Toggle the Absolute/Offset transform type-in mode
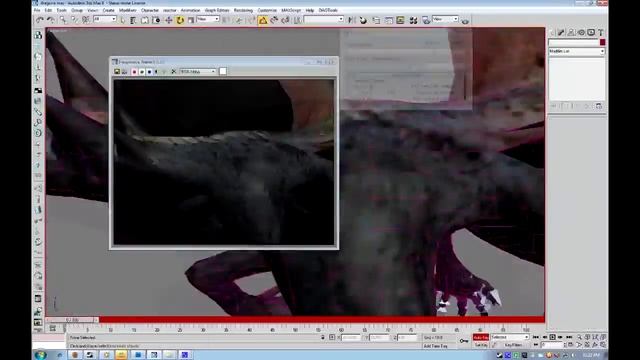Screen dimensions: 640x360 [332, 338]
